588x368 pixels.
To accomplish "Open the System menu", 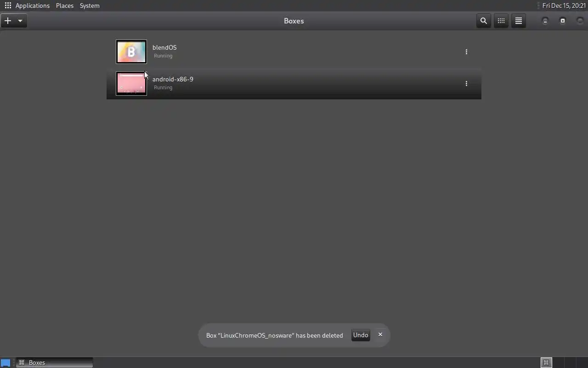I will click(90, 6).
